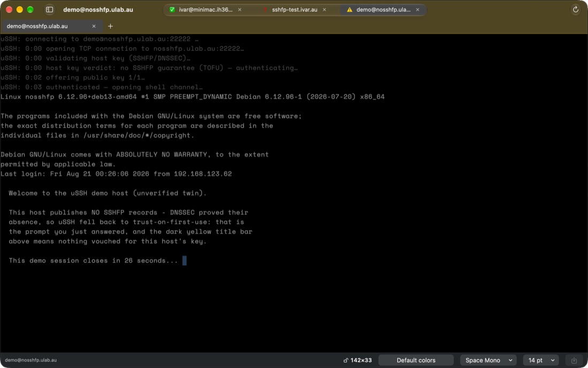Screen dimensions: 588x368
Task: Click the window title demo@nosshfp.ulab.au
Action: point(98,10)
